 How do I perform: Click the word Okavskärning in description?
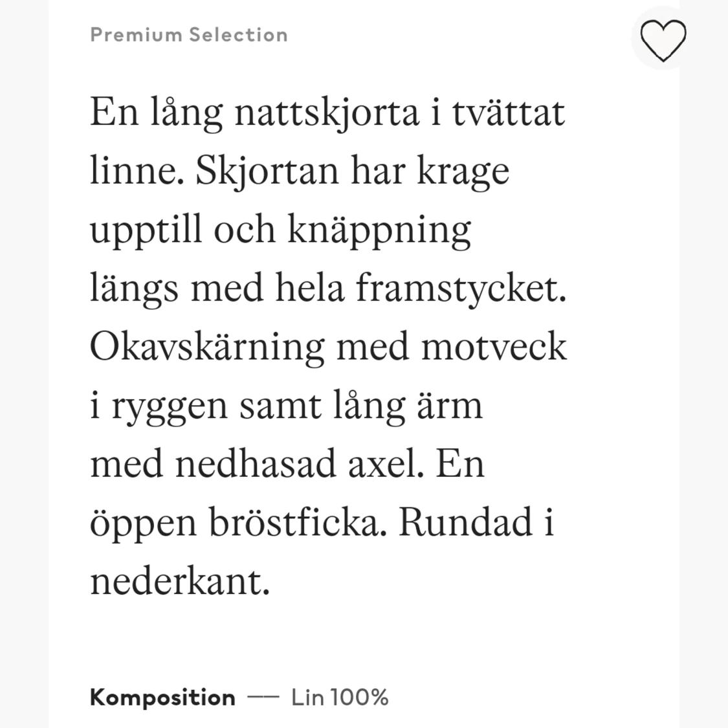coord(207,347)
